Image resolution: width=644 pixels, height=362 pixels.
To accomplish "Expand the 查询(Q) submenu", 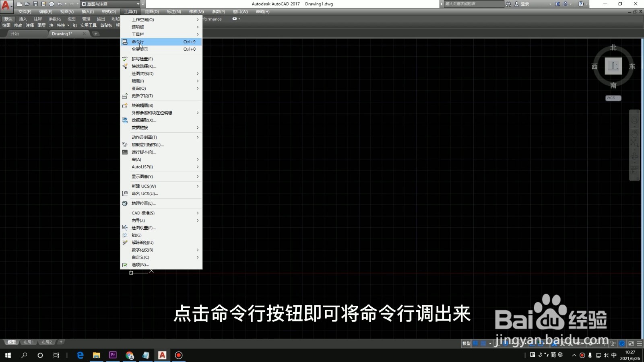I will click(x=161, y=88).
